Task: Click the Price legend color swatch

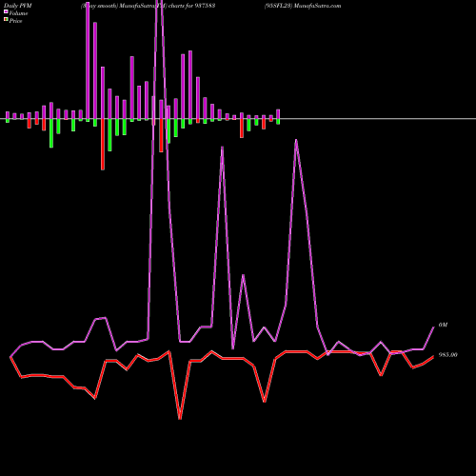Action: click(x=6, y=20)
